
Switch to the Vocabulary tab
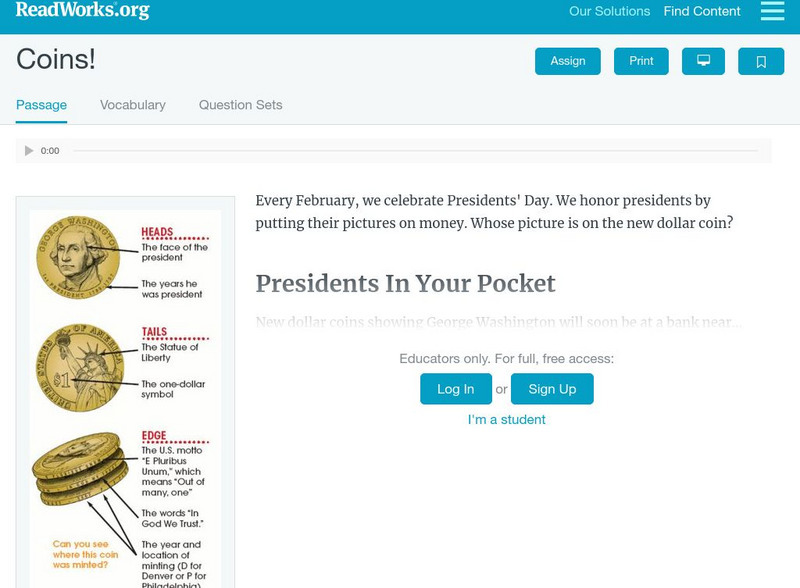pyautogui.click(x=132, y=104)
